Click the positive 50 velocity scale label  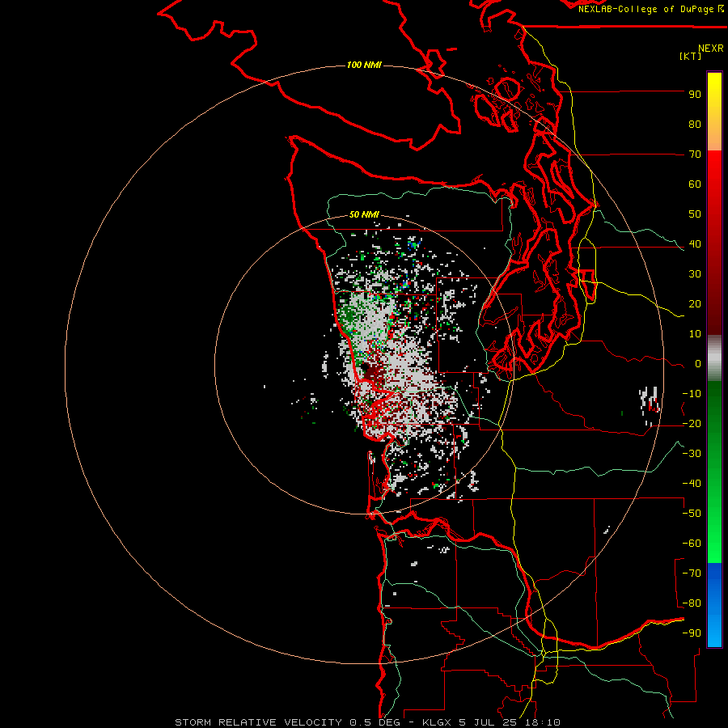click(695, 214)
